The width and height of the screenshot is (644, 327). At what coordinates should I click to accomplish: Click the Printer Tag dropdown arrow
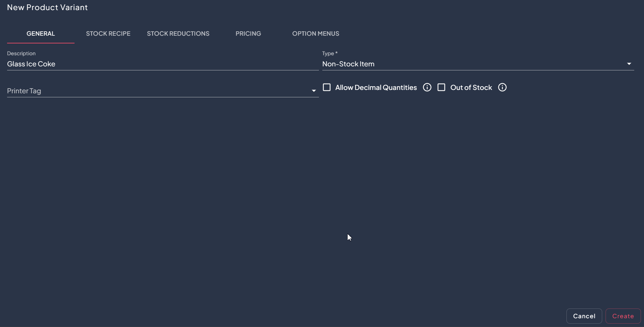(x=314, y=91)
